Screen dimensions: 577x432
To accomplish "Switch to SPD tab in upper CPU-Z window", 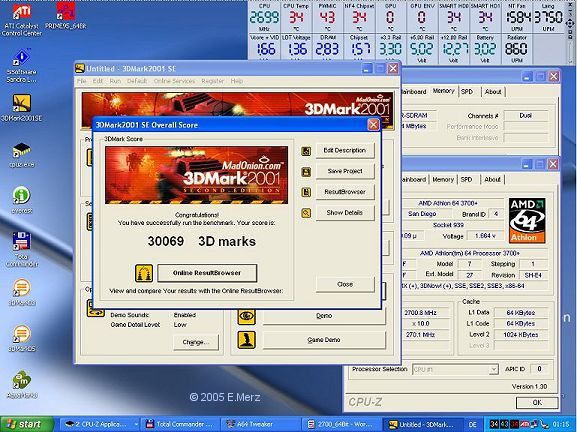I will tap(467, 92).
